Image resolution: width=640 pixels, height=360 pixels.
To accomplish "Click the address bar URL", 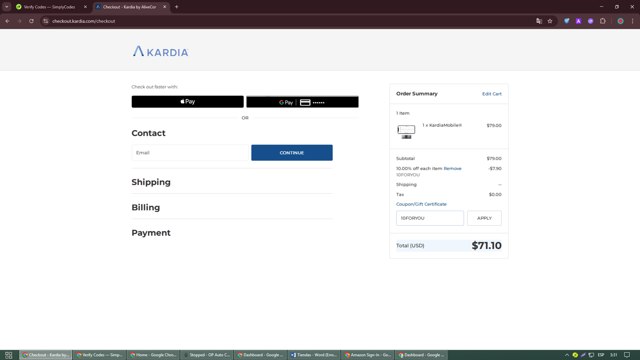I will (x=84, y=21).
